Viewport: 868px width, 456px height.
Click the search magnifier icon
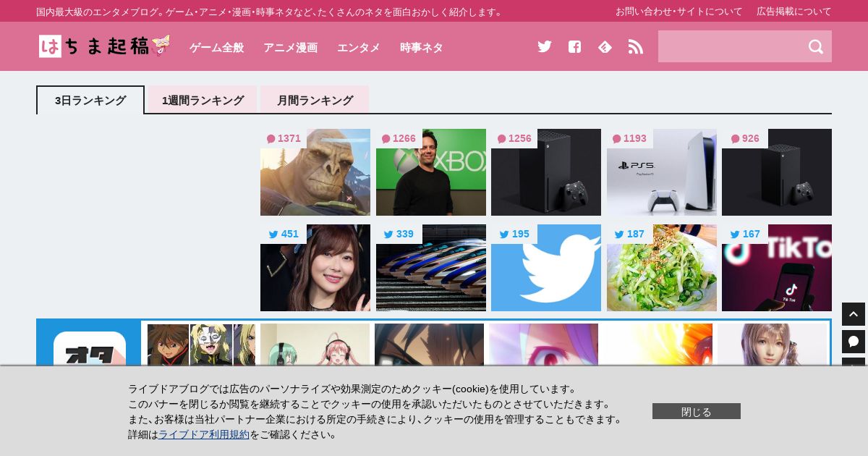point(816,46)
